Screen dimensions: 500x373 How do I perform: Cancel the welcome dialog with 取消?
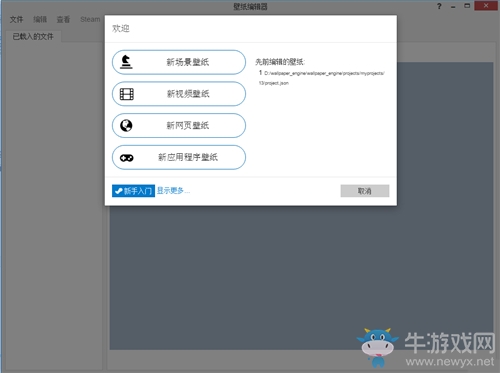[x=365, y=191]
